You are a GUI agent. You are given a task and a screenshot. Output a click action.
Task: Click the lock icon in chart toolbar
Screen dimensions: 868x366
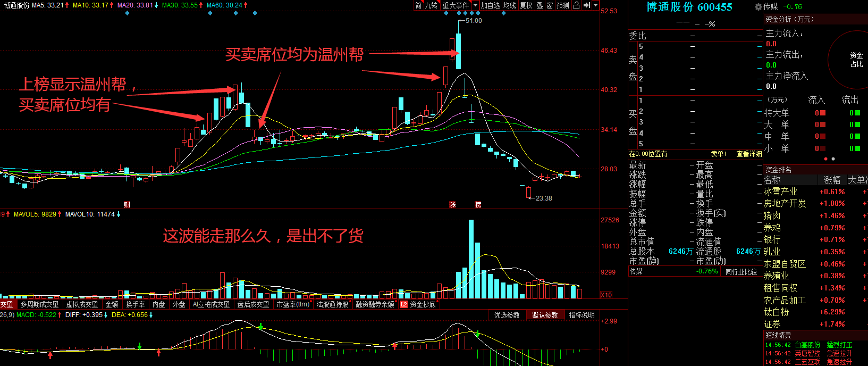576,5
